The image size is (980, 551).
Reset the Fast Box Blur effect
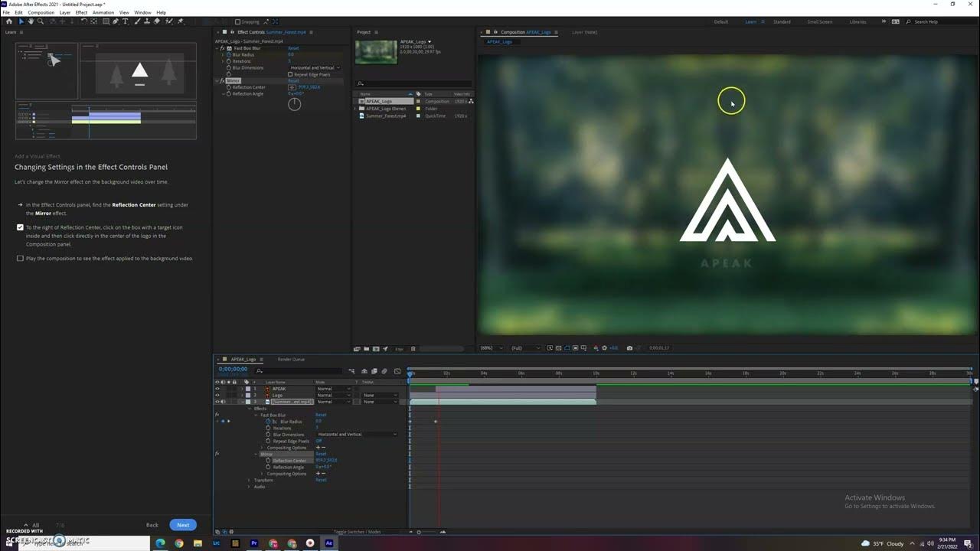[293, 48]
